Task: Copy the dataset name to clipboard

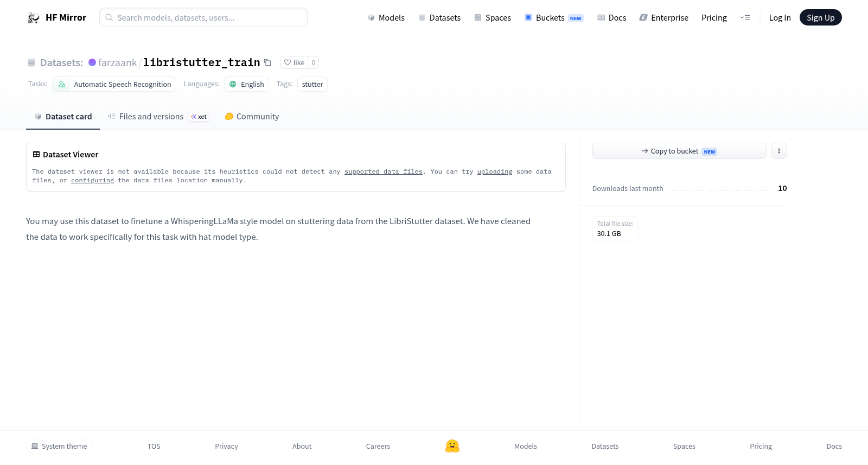Action: 267,62
